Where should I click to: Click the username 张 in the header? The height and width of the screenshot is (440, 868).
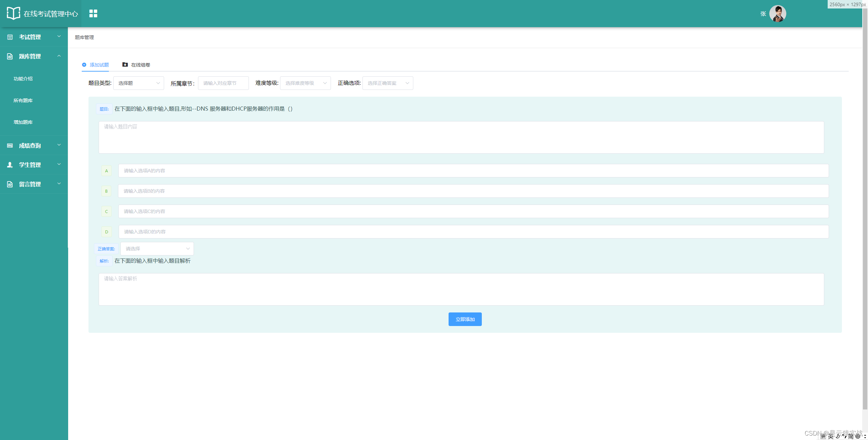(x=763, y=14)
